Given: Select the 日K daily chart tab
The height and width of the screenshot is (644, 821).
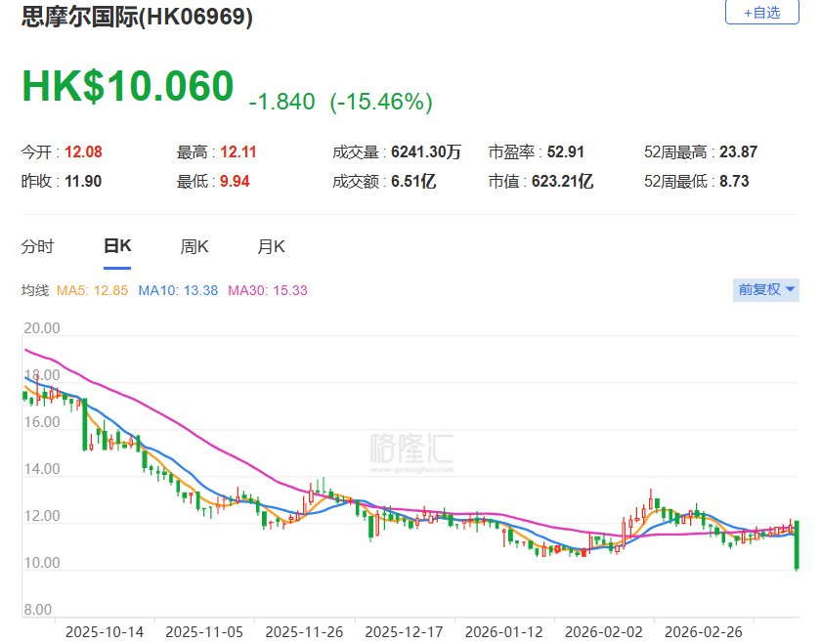Looking at the screenshot, I should tap(117, 245).
